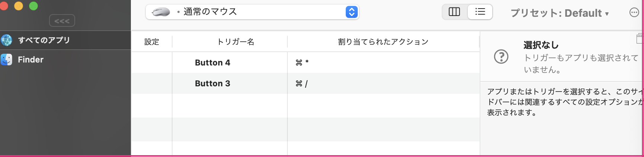The width and height of the screenshot is (644, 157).
Task: Click the Finder app icon in sidebar
Action: pos(6,60)
